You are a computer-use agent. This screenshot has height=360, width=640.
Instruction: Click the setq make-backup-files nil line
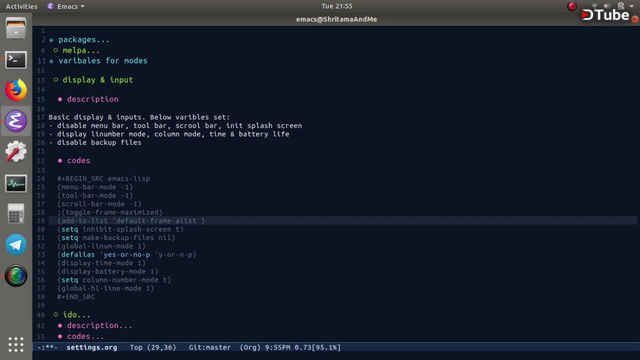coord(116,238)
